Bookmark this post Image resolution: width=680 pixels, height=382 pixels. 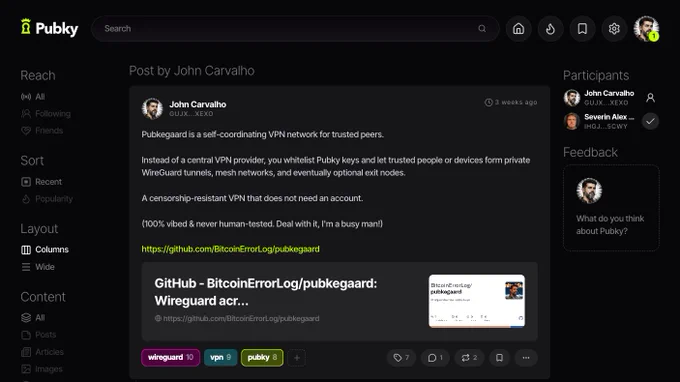pos(500,358)
